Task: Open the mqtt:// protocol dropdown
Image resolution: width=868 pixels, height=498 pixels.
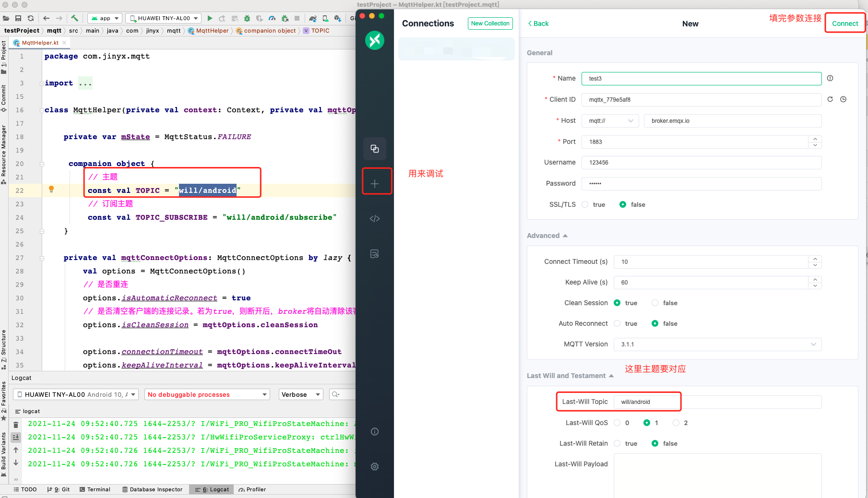Action: (610, 121)
